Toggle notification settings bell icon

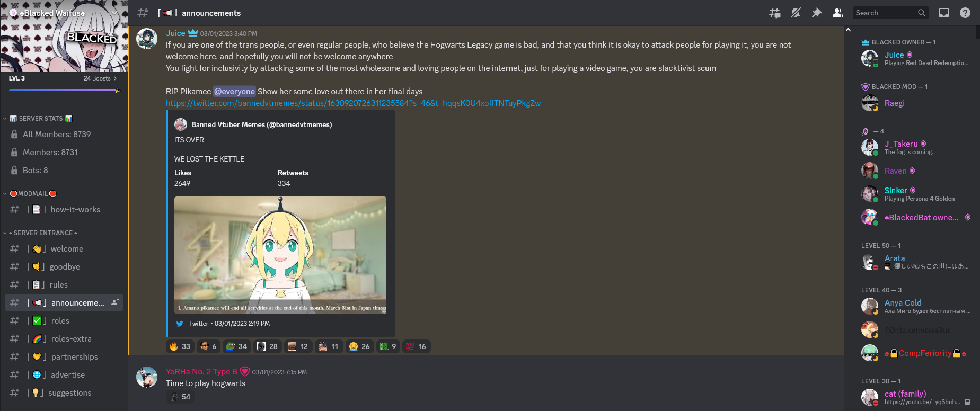pyautogui.click(x=796, y=13)
